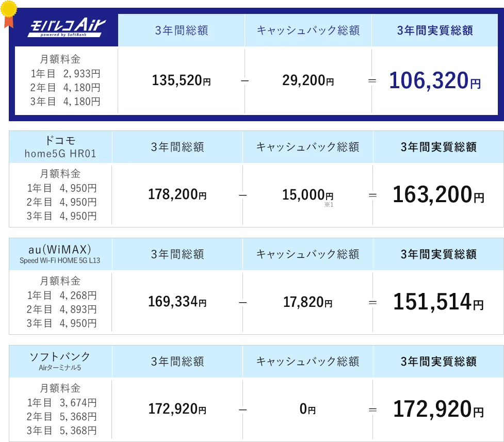Viewport: 504px width, 442px height.
Task: Click the モバレコAir SoftBank logo
Action: coord(66,29)
